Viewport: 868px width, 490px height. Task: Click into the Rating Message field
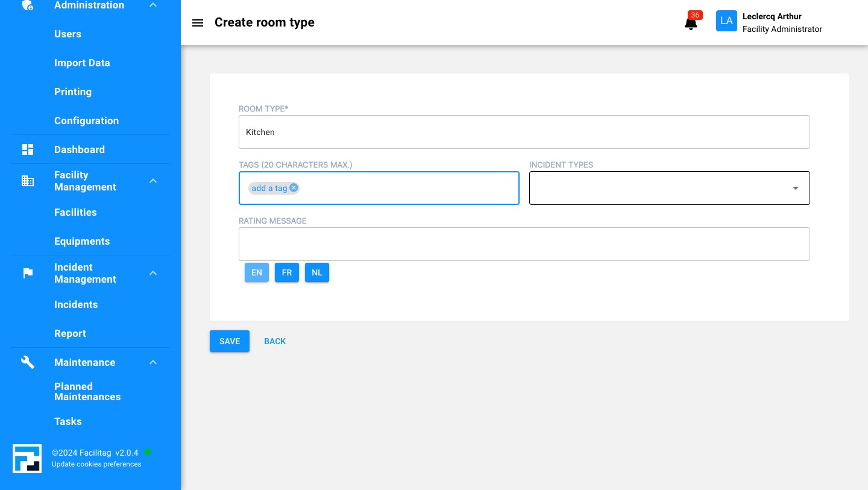click(x=524, y=244)
